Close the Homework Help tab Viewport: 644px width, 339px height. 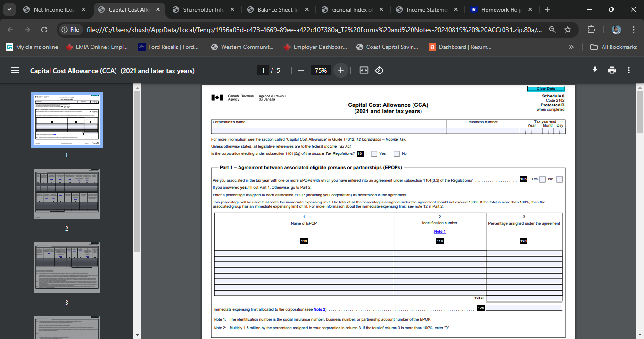coord(530,9)
